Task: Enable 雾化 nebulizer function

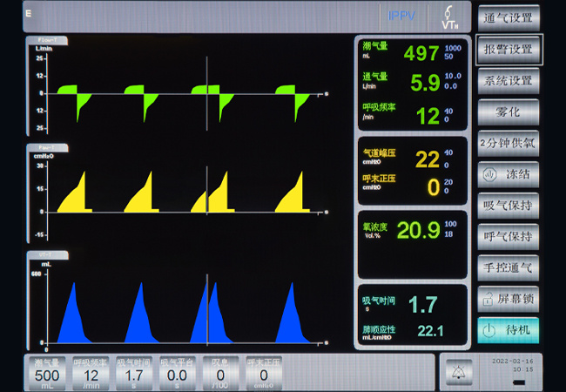Action: [x=509, y=112]
